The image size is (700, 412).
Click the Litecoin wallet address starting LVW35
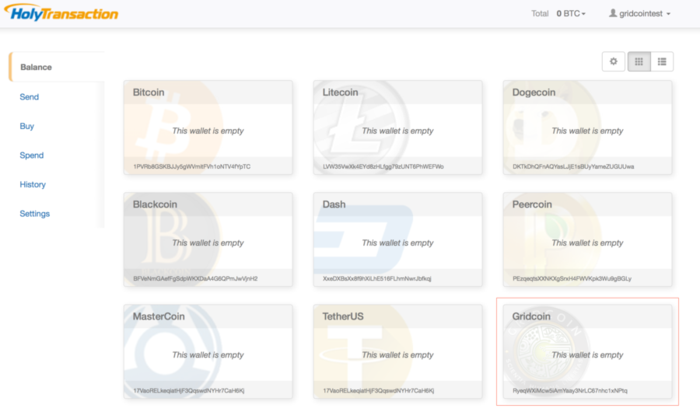pyautogui.click(x=383, y=166)
